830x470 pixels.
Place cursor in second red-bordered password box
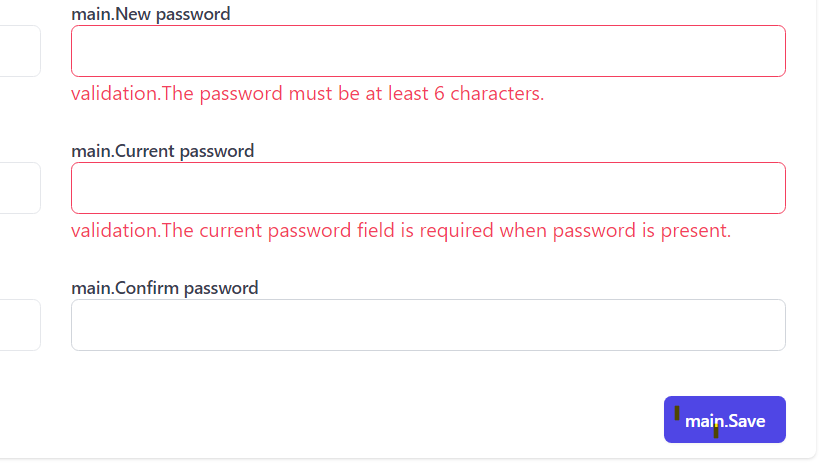click(428, 188)
